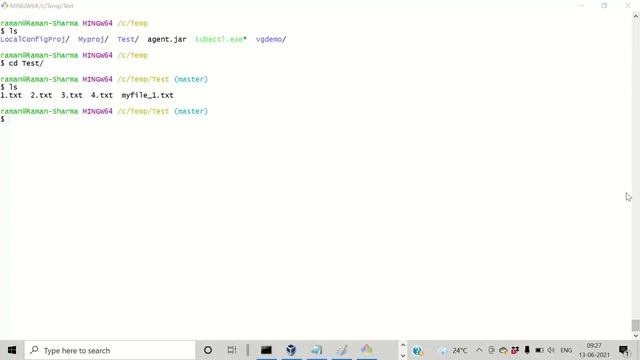The width and height of the screenshot is (640, 360).
Task: Click the terminal scrollbar thumb
Action: point(636,325)
